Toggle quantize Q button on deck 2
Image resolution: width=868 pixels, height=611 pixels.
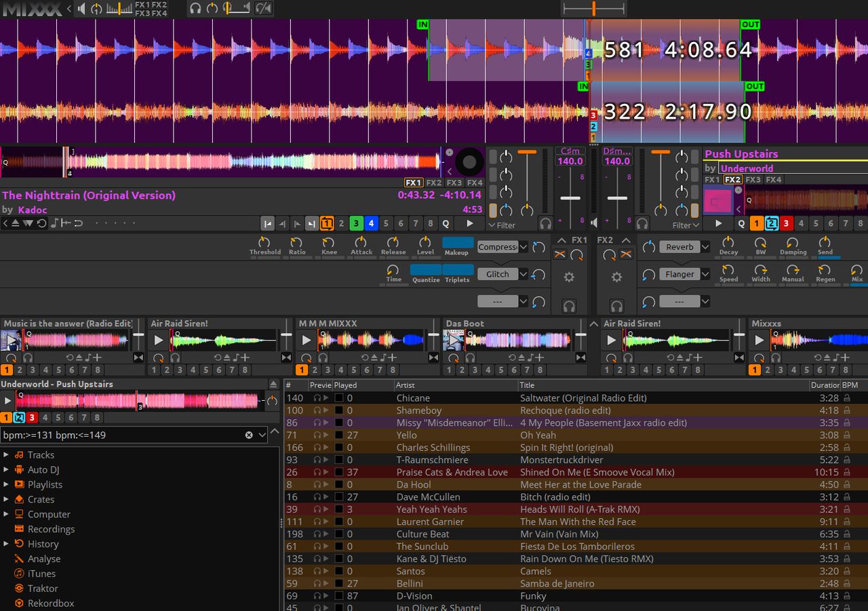741,223
